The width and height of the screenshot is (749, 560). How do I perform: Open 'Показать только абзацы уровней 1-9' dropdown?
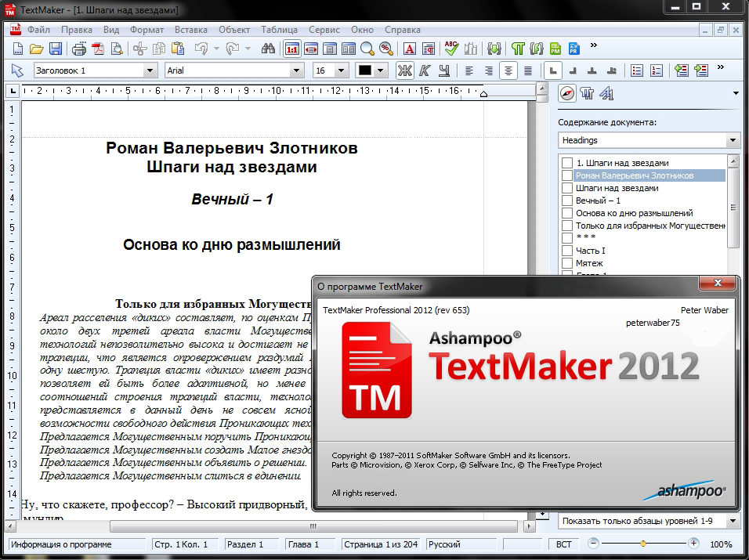click(733, 521)
